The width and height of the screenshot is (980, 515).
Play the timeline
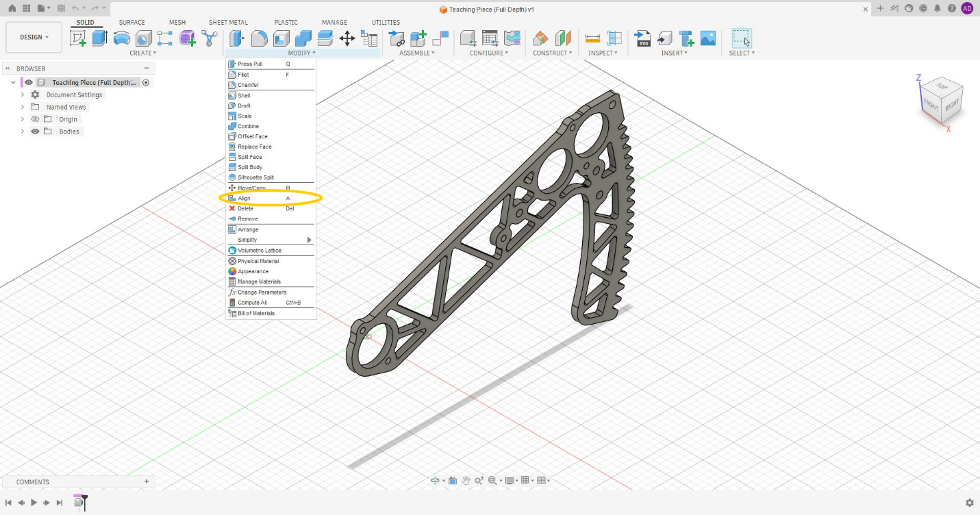coord(34,503)
